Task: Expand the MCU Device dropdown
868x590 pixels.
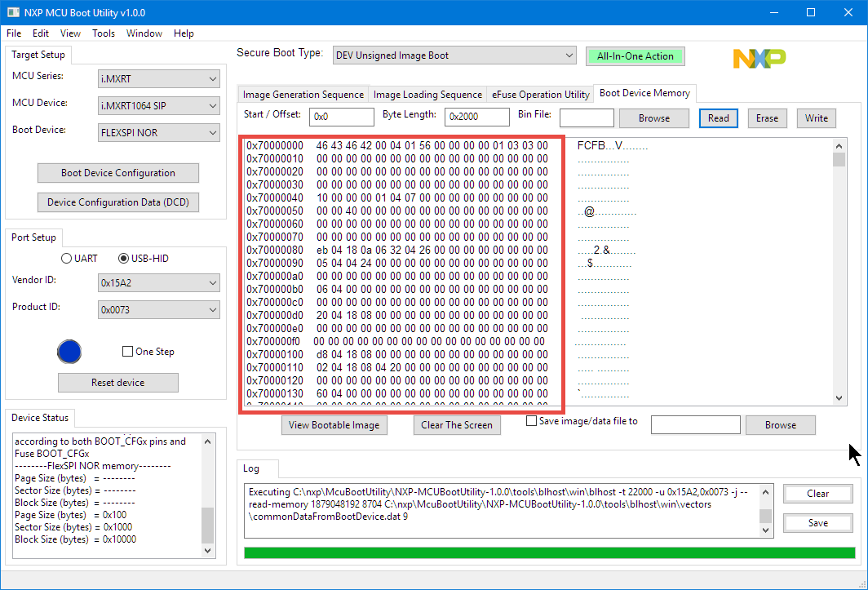Action: coord(159,106)
